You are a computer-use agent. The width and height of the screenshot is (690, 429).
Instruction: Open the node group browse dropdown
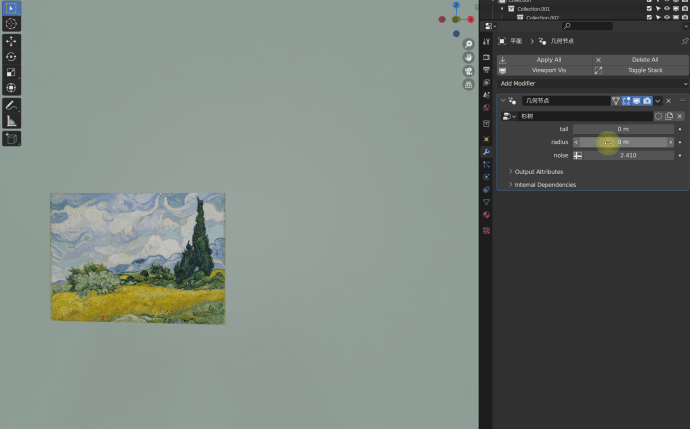pos(509,116)
